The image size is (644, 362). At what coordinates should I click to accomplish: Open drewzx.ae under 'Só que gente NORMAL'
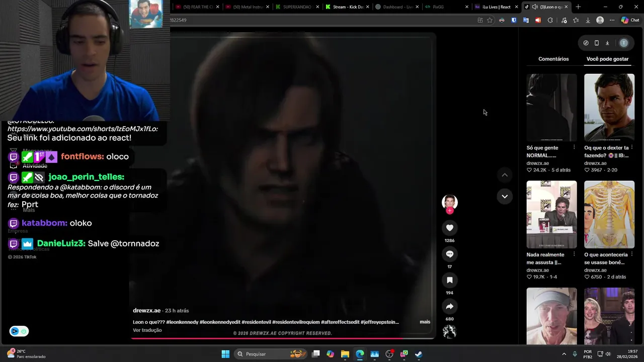coord(537,163)
